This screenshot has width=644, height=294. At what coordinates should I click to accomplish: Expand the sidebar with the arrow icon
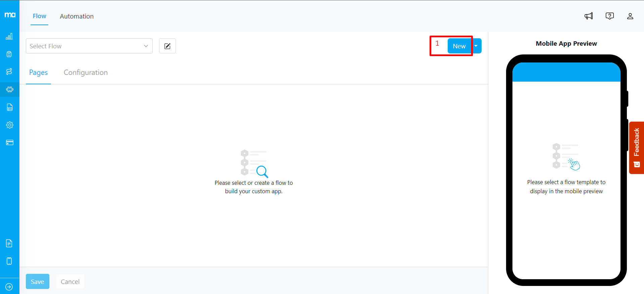pyautogui.click(x=9, y=287)
